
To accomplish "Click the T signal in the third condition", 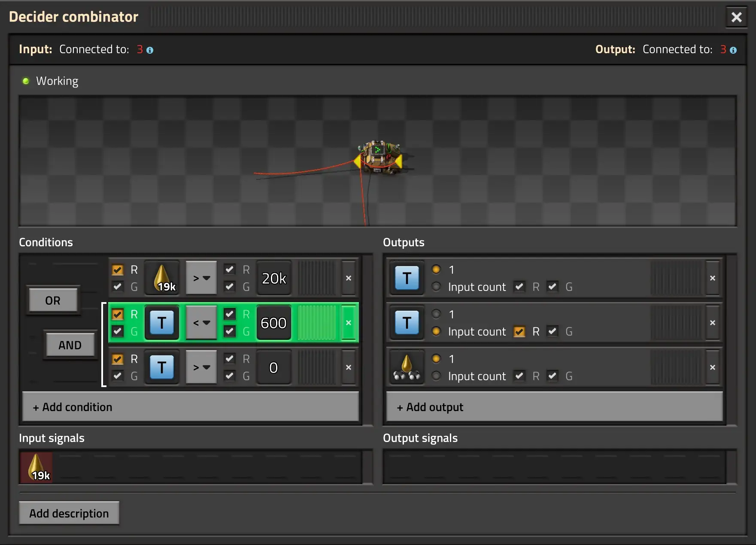I will [162, 367].
